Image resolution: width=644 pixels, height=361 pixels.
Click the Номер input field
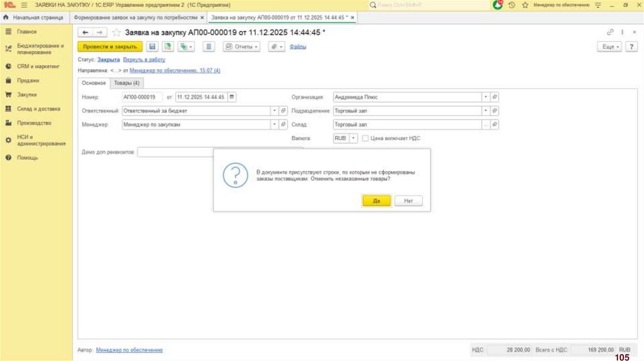click(142, 97)
